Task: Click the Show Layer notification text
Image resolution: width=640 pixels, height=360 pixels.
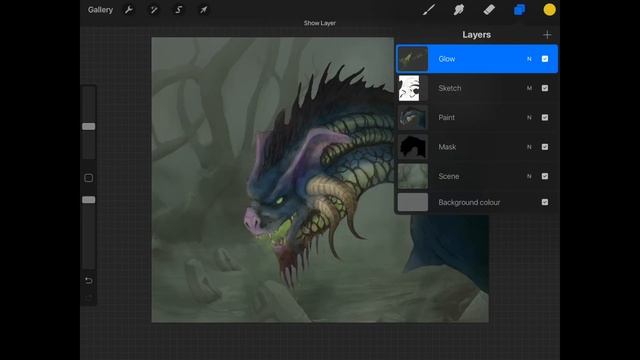Action: click(x=320, y=23)
